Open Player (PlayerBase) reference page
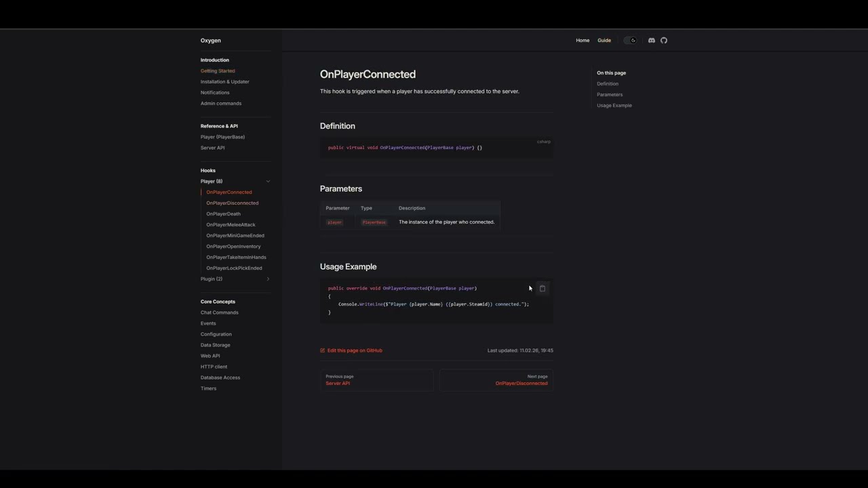This screenshot has width=868, height=488. click(x=222, y=137)
